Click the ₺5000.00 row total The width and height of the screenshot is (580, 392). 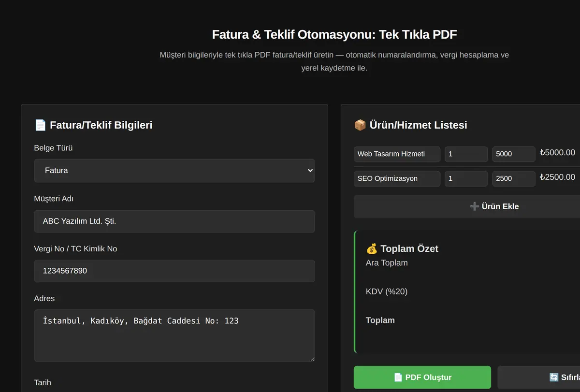[x=557, y=153]
